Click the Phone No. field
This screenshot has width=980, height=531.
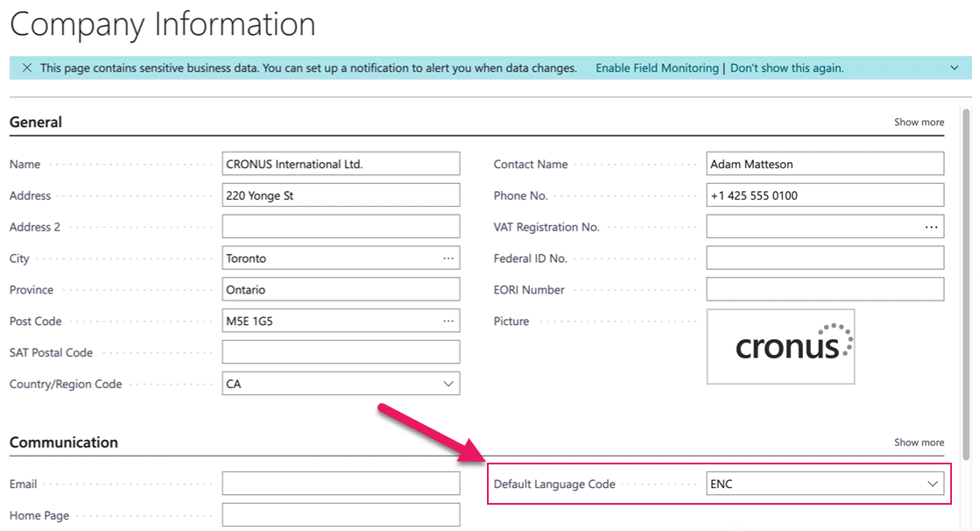[x=824, y=195]
